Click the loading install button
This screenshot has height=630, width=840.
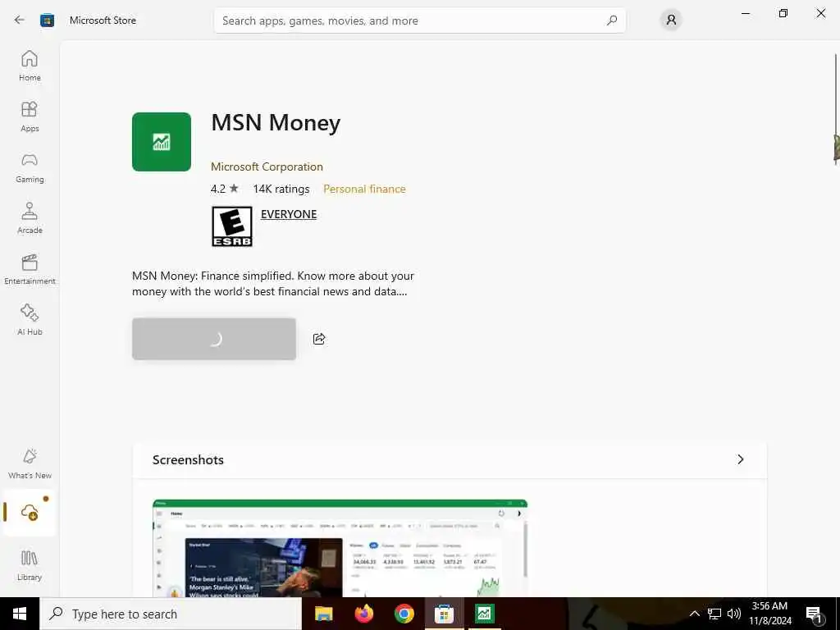point(214,339)
